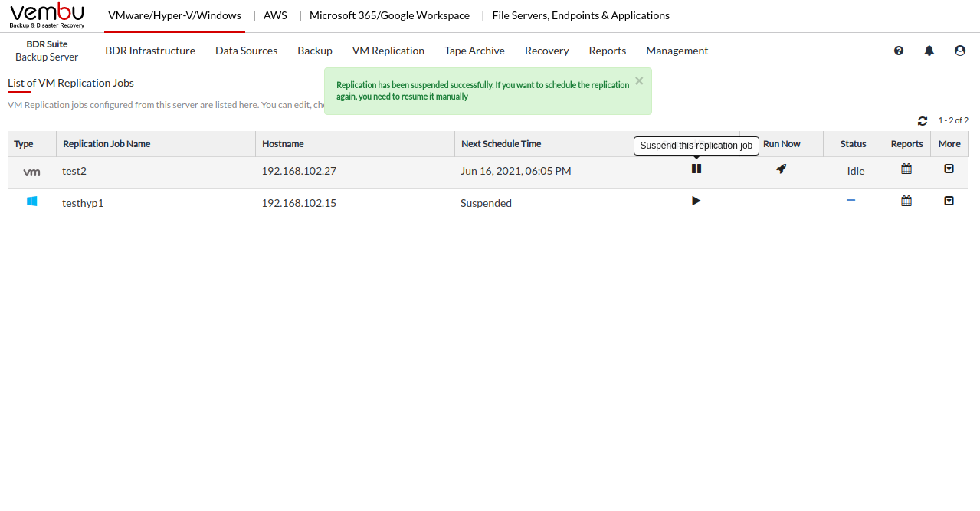The width and height of the screenshot is (980, 511).
Task: Switch to the AWS tab
Action: pos(275,15)
